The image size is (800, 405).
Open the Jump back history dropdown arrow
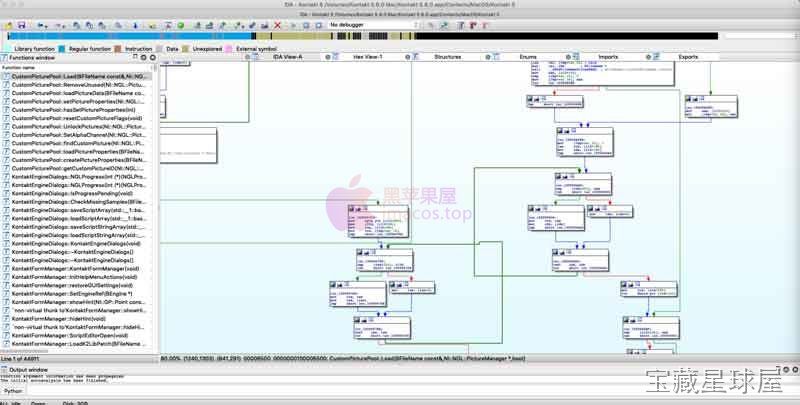point(46,26)
